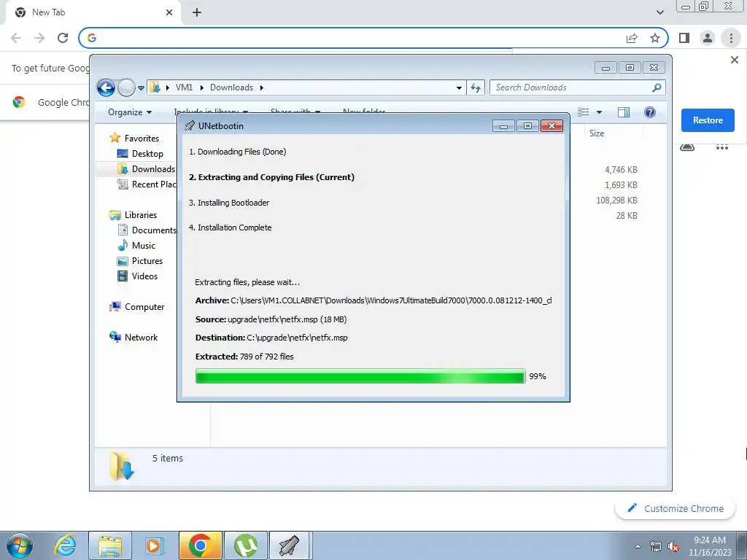The width and height of the screenshot is (747, 560).
Task: Toggle the Explorer preview pane icon
Action: [x=624, y=112]
